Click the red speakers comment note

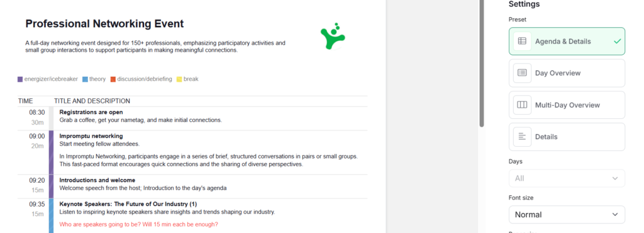pos(139,224)
